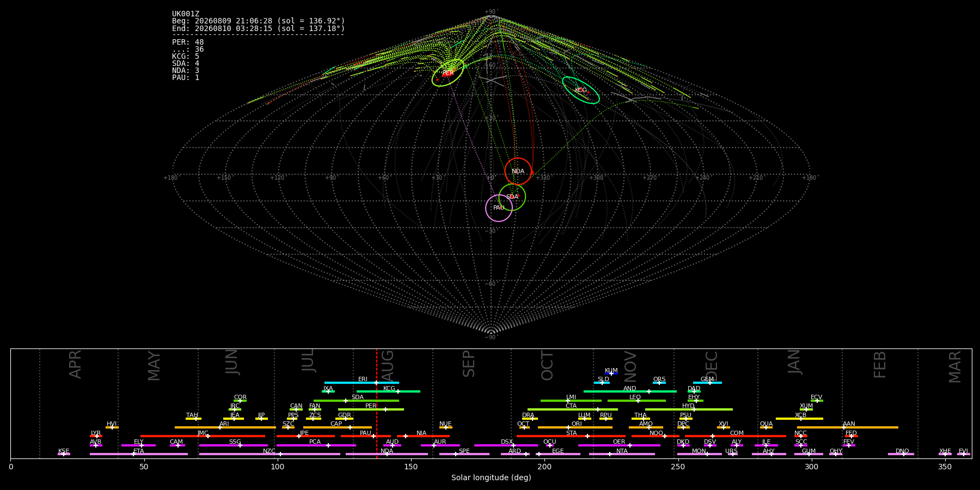Viewport: 980px width, 490px height.
Task: Click the LEO shower bar in November
Action: [x=636, y=401]
